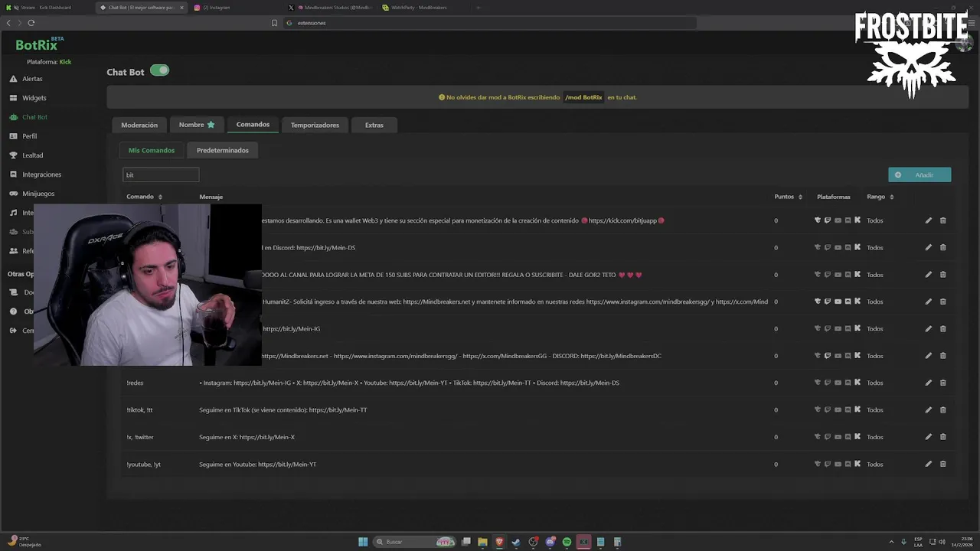Switch to the Nombre tab
The width and height of the screenshot is (980, 551).
point(197,125)
